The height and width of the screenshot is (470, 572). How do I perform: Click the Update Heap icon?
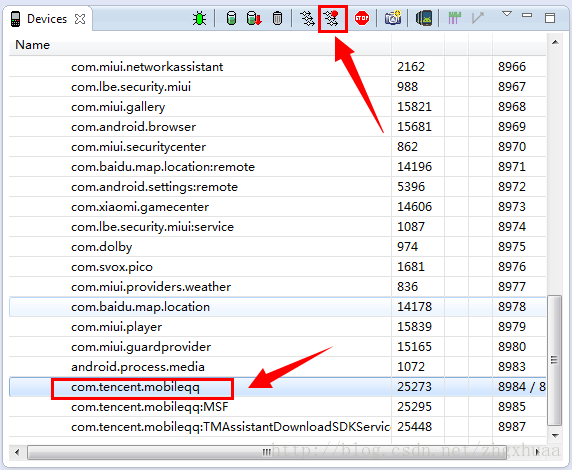231,18
